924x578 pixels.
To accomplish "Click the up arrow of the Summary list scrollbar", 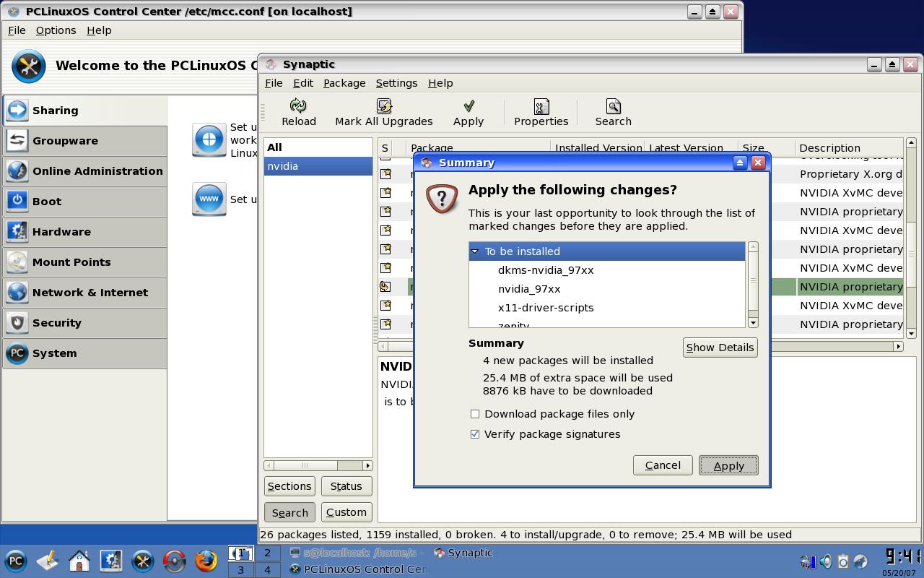I will coord(753,247).
